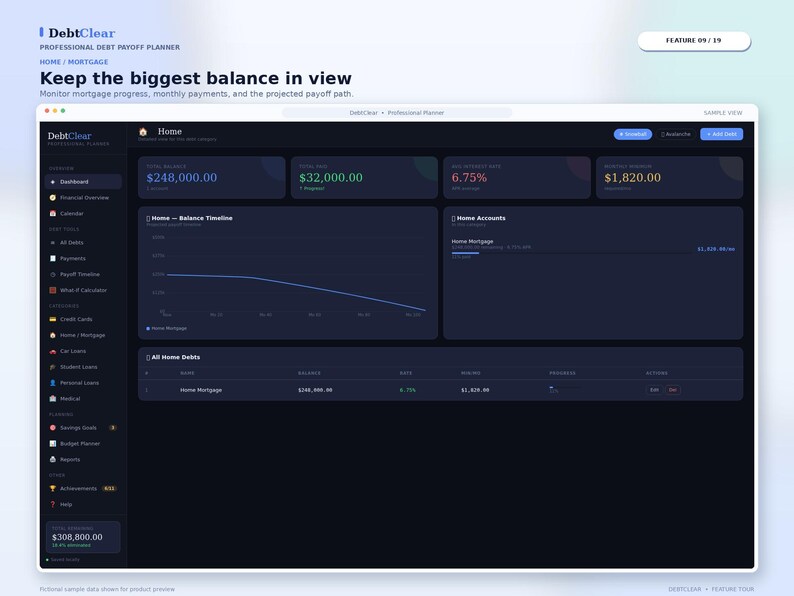Click the Savings Goals target icon
The image size is (794, 596).
click(x=53, y=428)
